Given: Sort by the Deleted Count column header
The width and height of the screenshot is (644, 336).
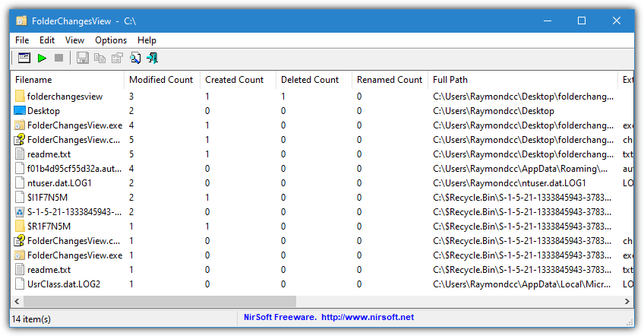Looking at the screenshot, I should pos(314,80).
